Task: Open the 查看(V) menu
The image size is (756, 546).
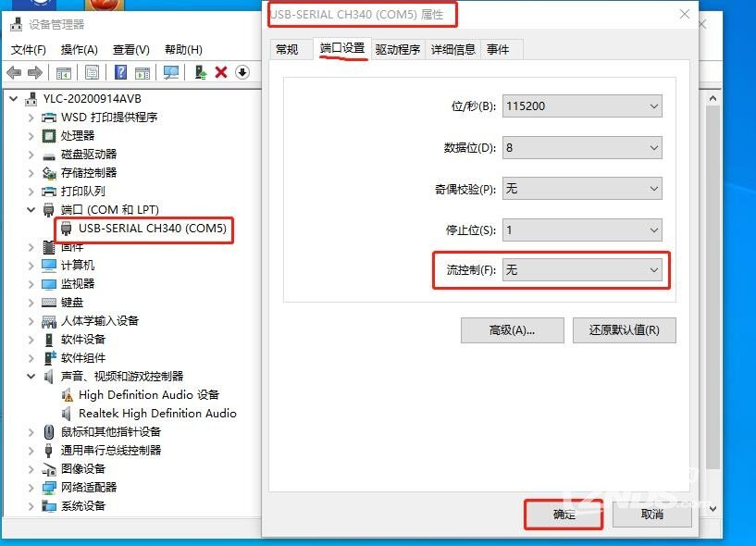Action: [x=131, y=50]
